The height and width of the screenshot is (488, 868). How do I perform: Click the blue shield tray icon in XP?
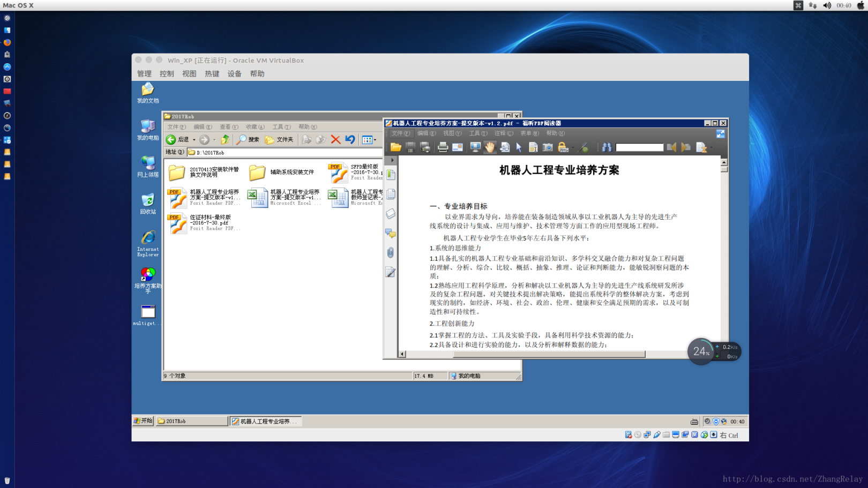716,422
